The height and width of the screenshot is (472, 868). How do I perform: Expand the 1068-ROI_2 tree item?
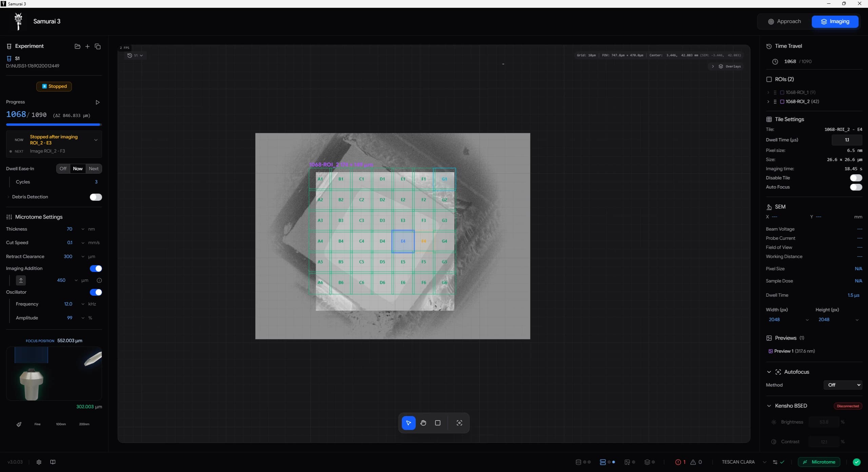point(768,102)
